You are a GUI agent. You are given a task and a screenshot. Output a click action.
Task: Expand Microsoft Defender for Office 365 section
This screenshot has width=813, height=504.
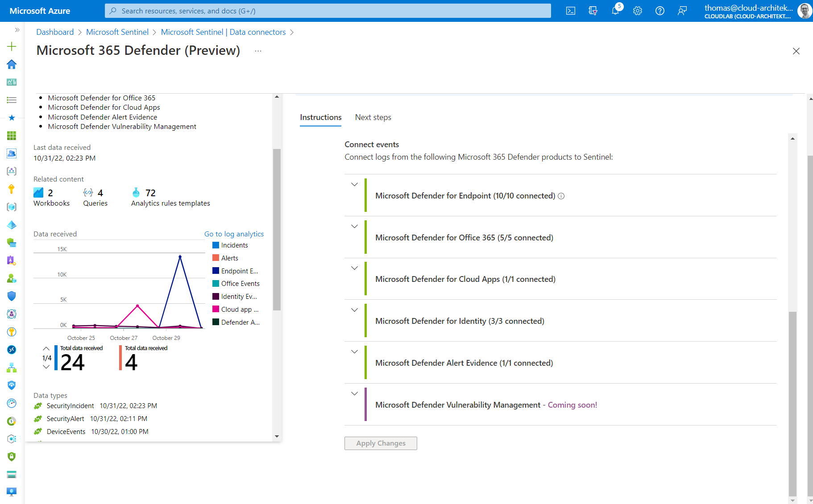[354, 226]
